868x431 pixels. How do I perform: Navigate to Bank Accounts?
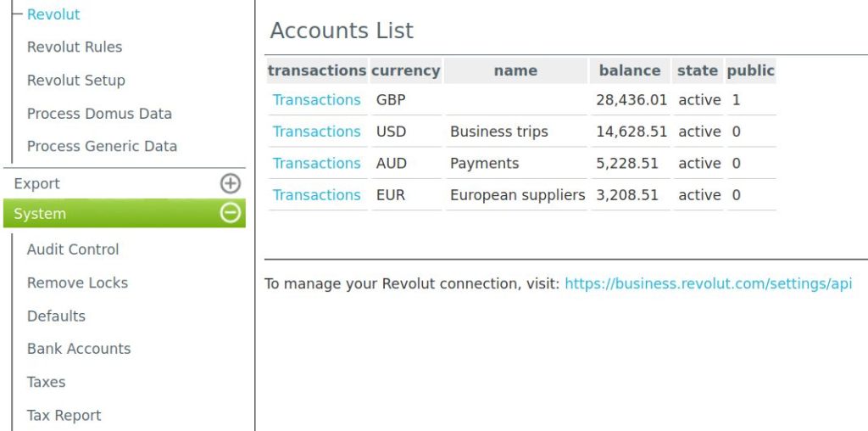79,349
